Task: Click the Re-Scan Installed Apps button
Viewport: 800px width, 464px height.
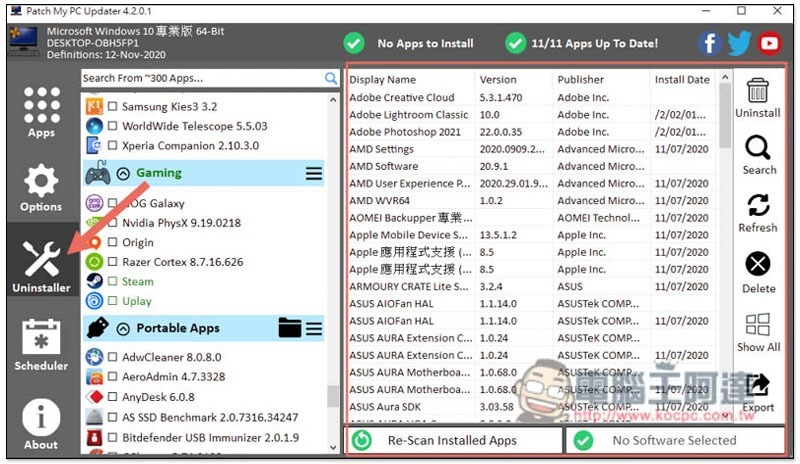Action: pyautogui.click(x=454, y=440)
